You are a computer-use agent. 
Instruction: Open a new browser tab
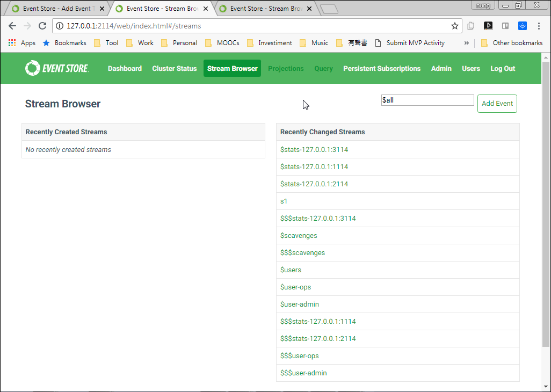329,9
